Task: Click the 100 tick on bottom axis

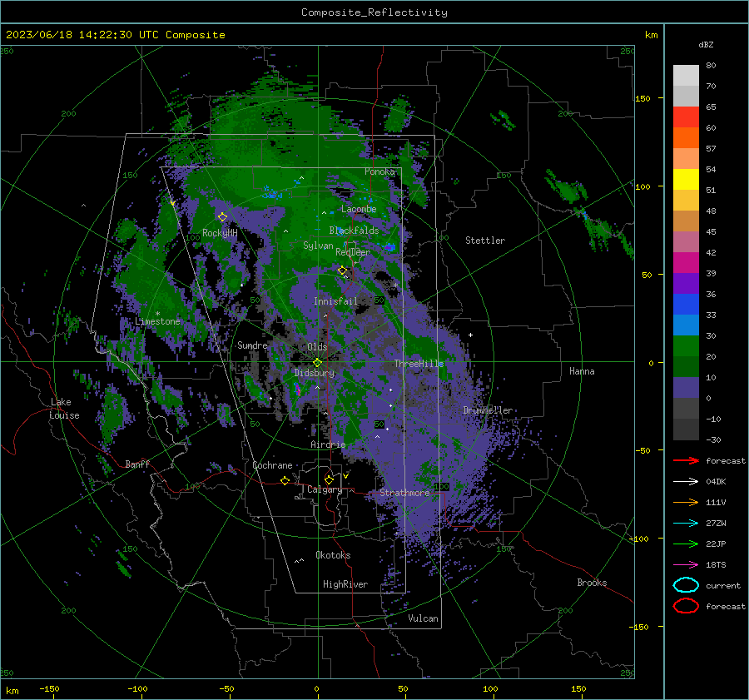Action: 490,688
